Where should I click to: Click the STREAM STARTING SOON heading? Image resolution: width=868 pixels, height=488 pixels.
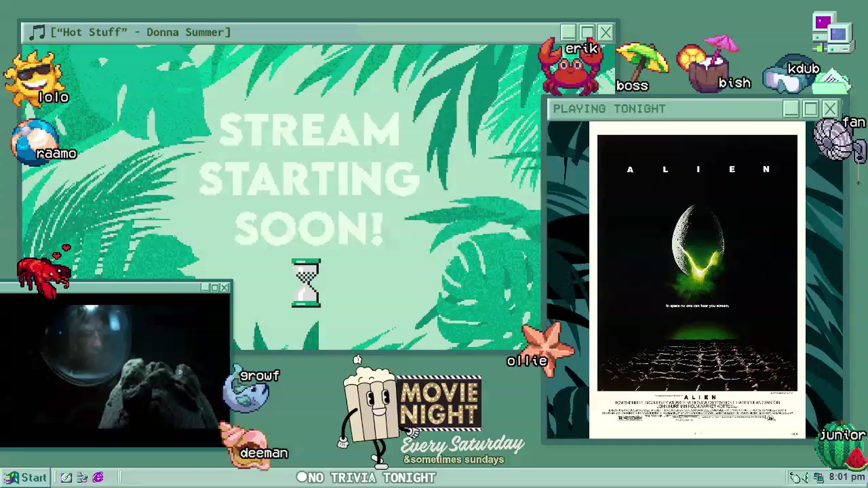(309, 179)
